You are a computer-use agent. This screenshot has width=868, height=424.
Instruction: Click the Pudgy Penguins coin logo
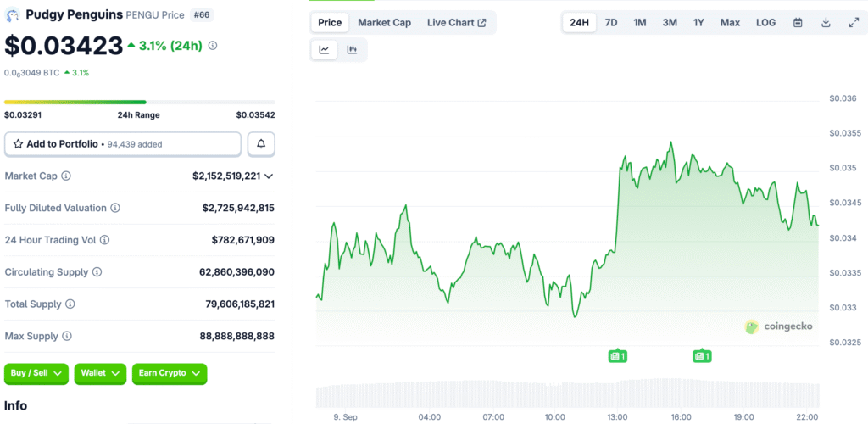(12, 15)
